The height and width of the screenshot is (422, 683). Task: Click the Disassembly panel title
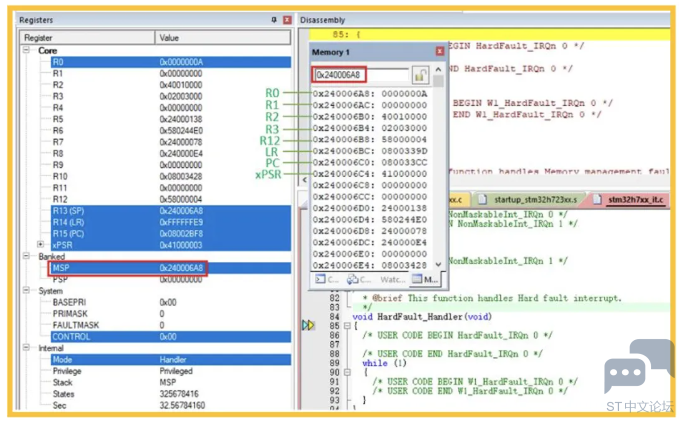322,20
